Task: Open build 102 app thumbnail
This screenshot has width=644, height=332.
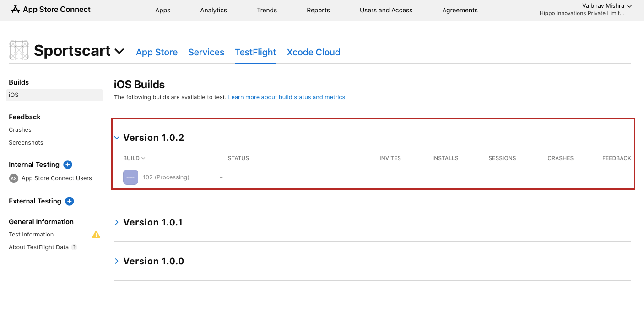Action: 130,177
